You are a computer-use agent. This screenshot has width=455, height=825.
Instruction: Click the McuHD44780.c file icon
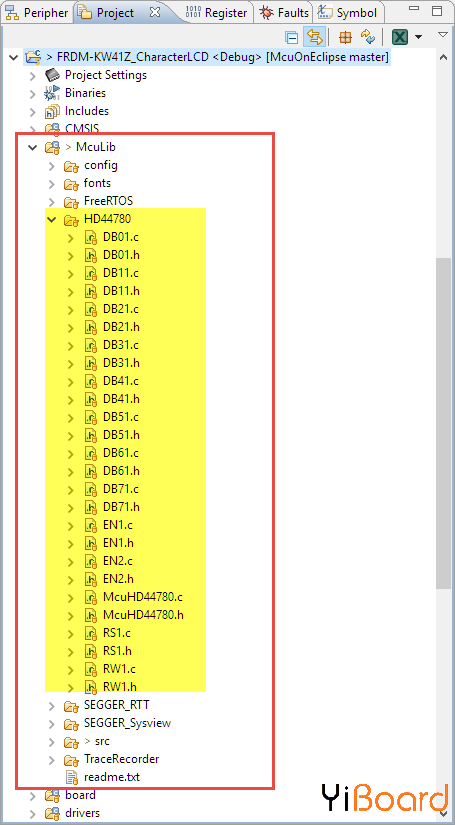pyautogui.click(x=90, y=598)
